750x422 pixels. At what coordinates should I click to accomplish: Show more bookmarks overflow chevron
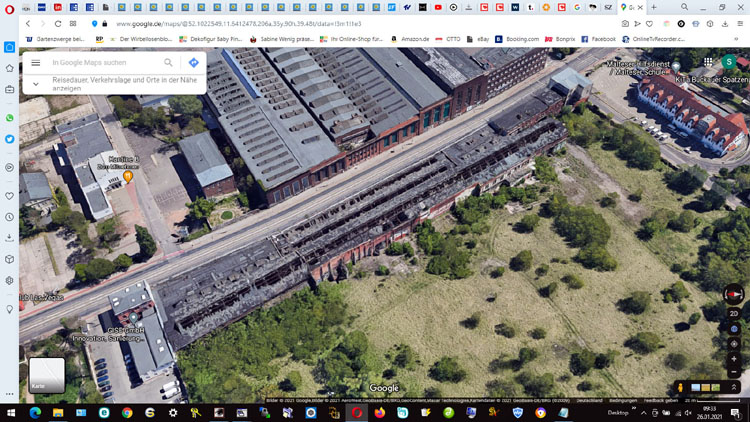(736, 39)
